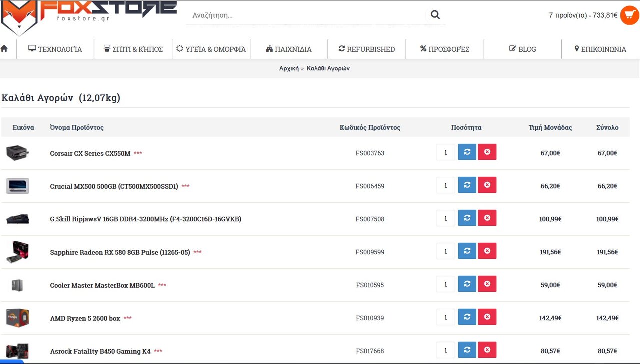Go to REFURBISHED section

367,49
